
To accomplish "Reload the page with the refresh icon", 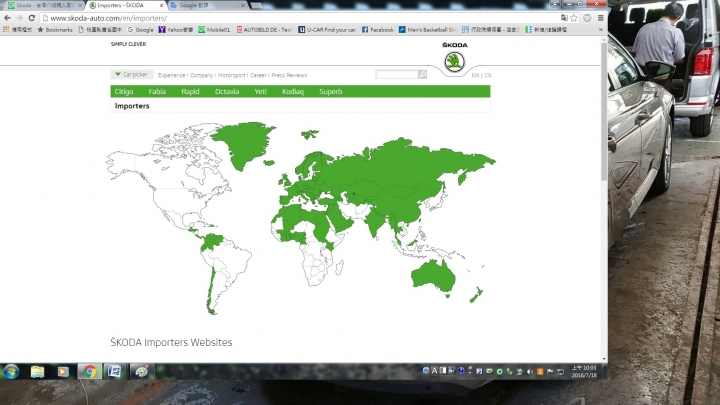I will (32, 18).
